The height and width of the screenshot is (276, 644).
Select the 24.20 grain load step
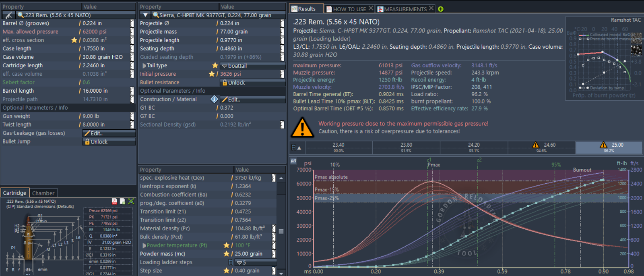click(x=474, y=147)
